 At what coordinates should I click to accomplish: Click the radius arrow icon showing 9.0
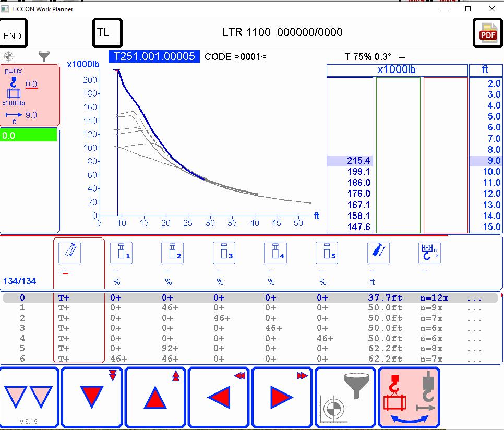click(14, 115)
